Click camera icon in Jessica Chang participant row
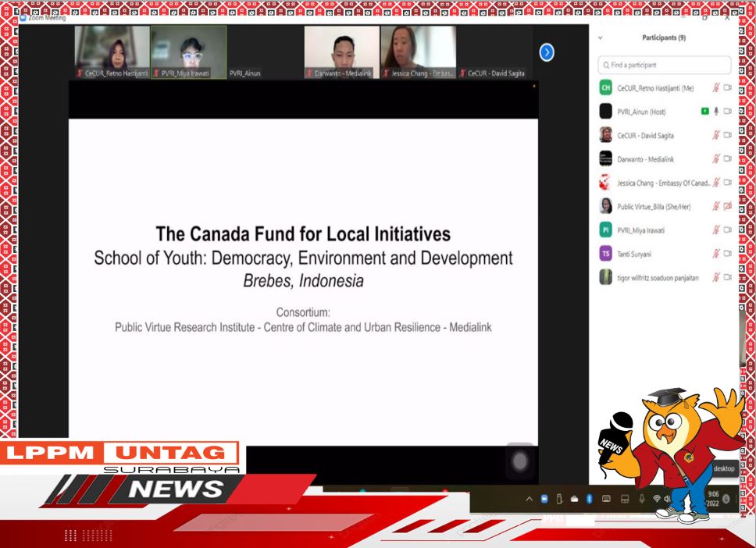Image resolution: width=756 pixels, height=548 pixels. pos(728,182)
